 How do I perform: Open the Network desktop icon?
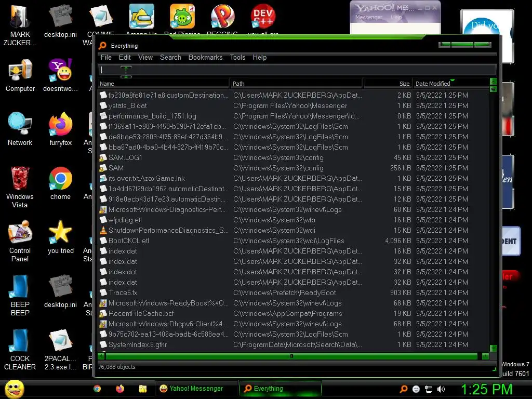pos(20,129)
